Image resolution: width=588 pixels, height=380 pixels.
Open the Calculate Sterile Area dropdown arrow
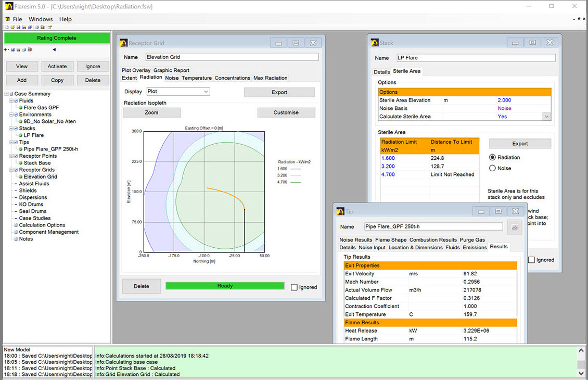547,117
